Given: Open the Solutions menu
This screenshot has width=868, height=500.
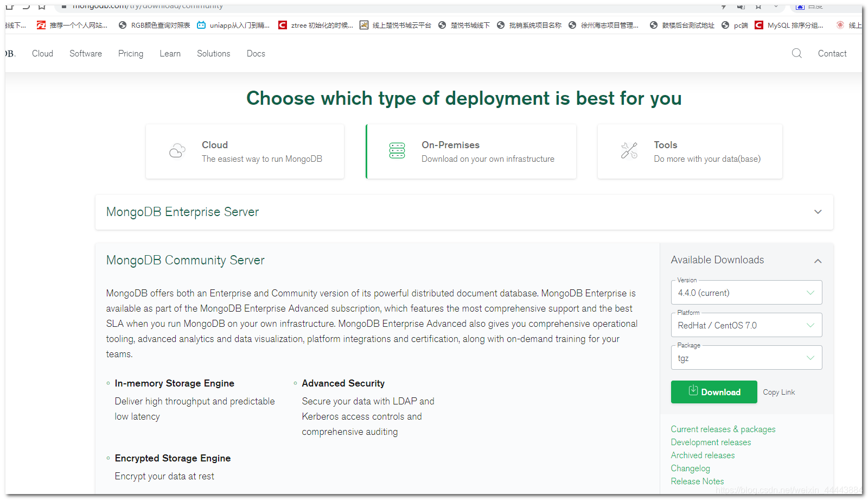Looking at the screenshot, I should [213, 53].
